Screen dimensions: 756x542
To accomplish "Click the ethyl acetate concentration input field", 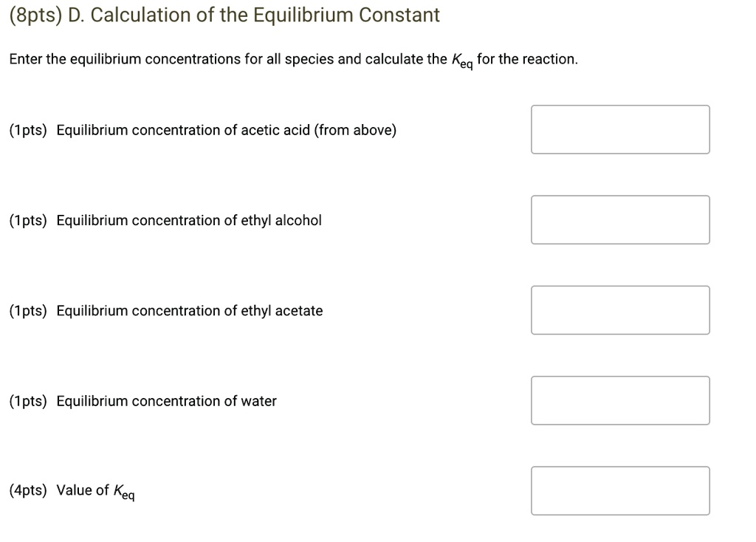I will (619, 310).
